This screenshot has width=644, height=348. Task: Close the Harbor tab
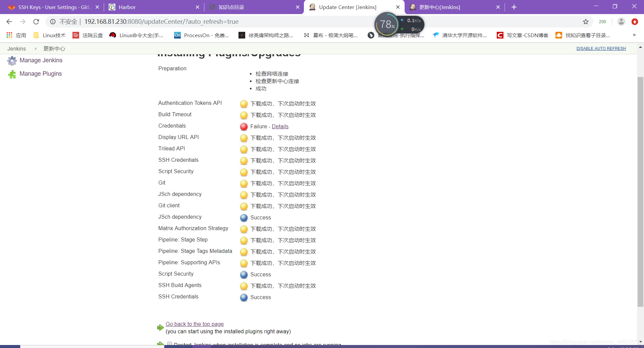tap(197, 7)
